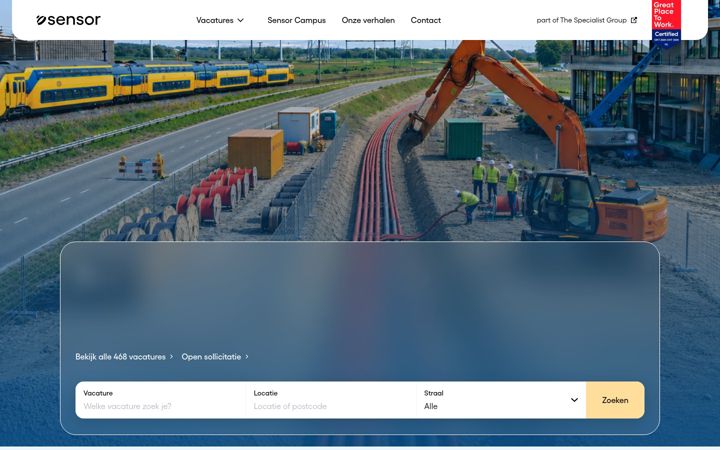
Task: Click chevron after Open sollicitatie
Action: 247,357
